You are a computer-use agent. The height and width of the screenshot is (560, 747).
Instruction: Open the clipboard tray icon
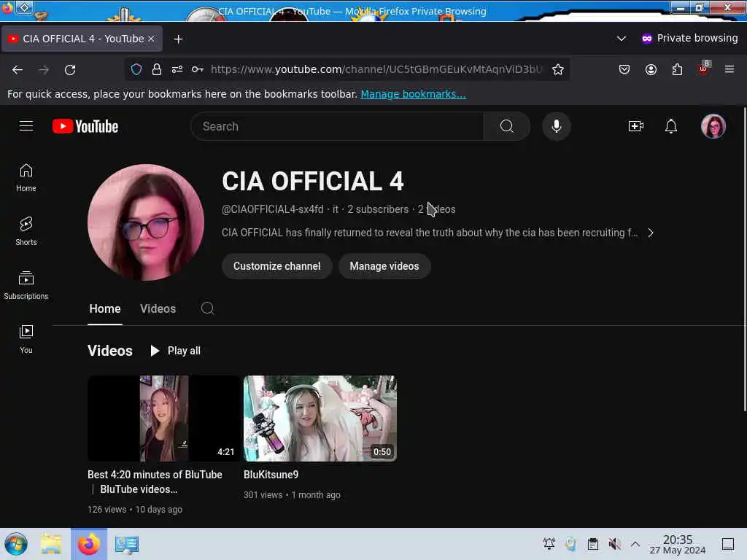pyautogui.click(x=592, y=544)
